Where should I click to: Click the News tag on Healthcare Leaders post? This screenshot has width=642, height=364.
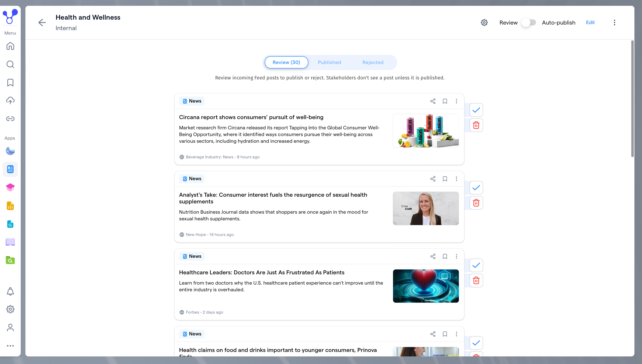pyautogui.click(x=191, y=256)
